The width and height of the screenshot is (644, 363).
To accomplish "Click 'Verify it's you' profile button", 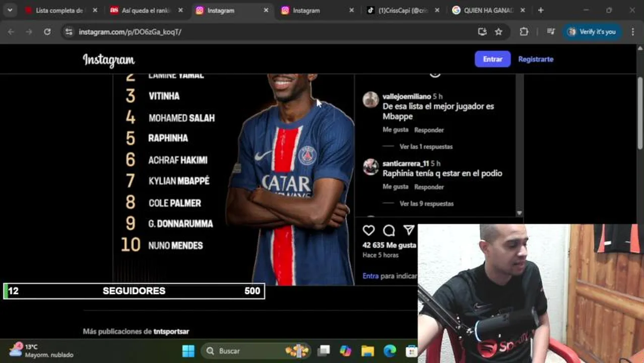I will point(593,32).
